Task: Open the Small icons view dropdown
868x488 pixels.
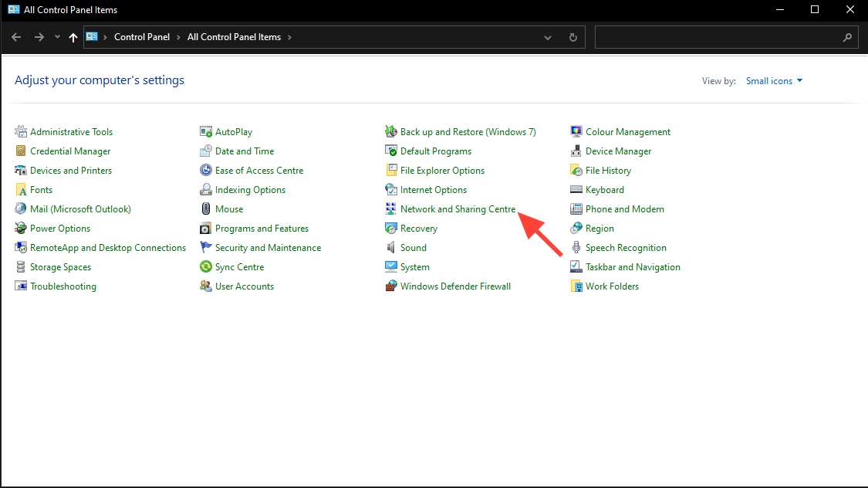Action: click(774, 81)
